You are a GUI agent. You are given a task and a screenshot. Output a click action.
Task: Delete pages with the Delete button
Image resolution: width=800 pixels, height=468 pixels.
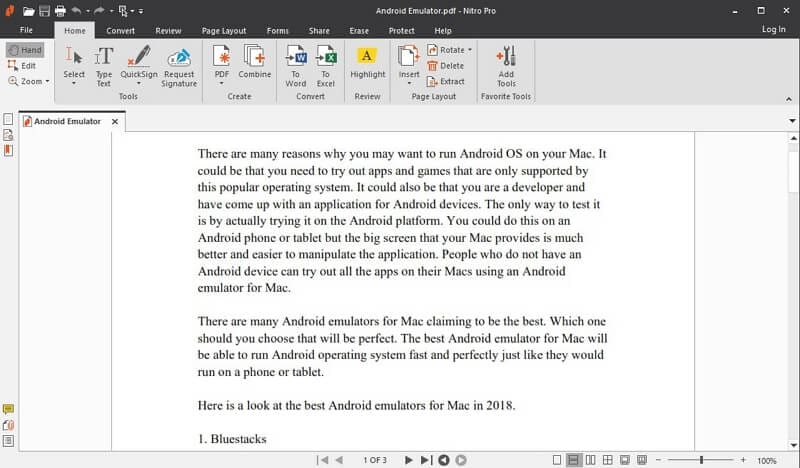446,66
